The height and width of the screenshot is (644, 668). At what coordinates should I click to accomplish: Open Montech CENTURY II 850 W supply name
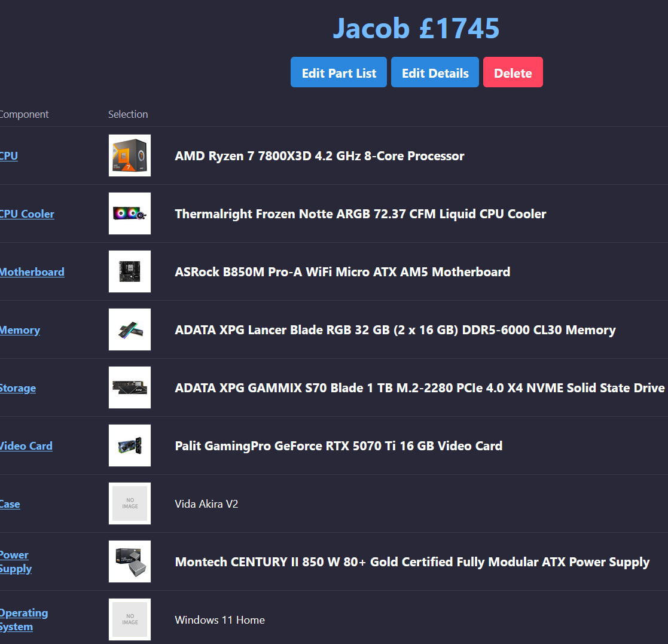(x=412, y=562)
